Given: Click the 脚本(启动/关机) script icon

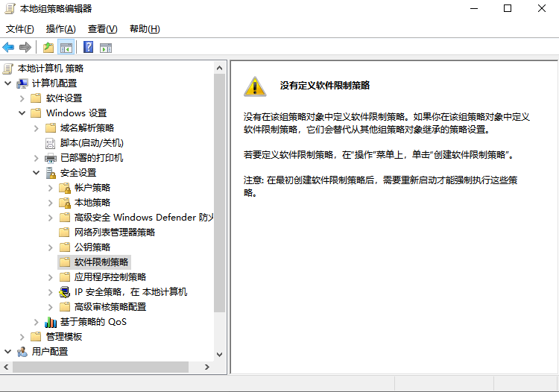Looking at the screenshot, I should tap(50, 143).
